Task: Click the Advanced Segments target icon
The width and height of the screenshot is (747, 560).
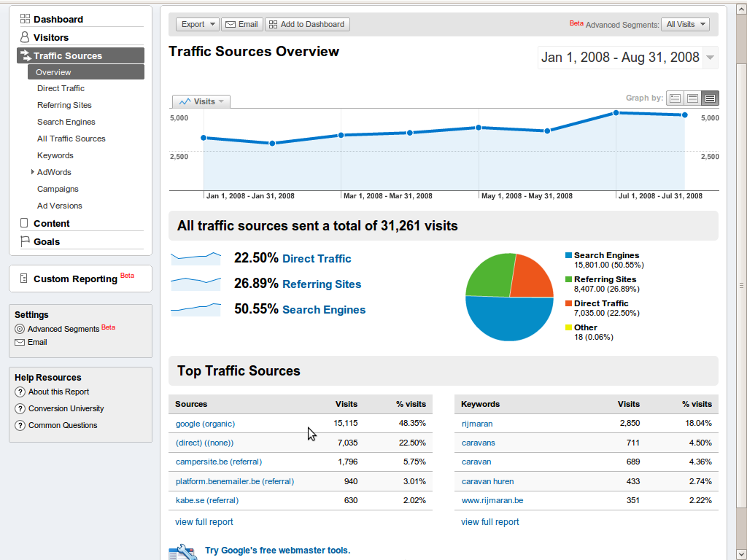Action: [20, 329]
